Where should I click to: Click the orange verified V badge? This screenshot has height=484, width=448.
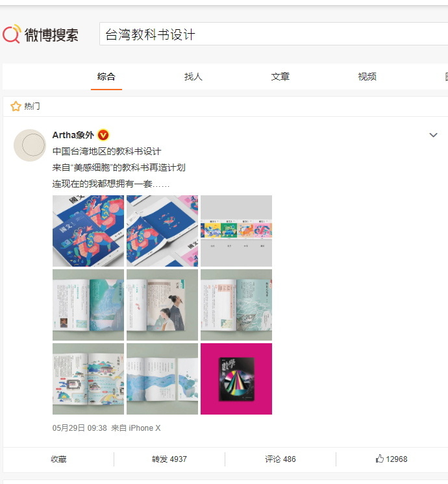103,135
